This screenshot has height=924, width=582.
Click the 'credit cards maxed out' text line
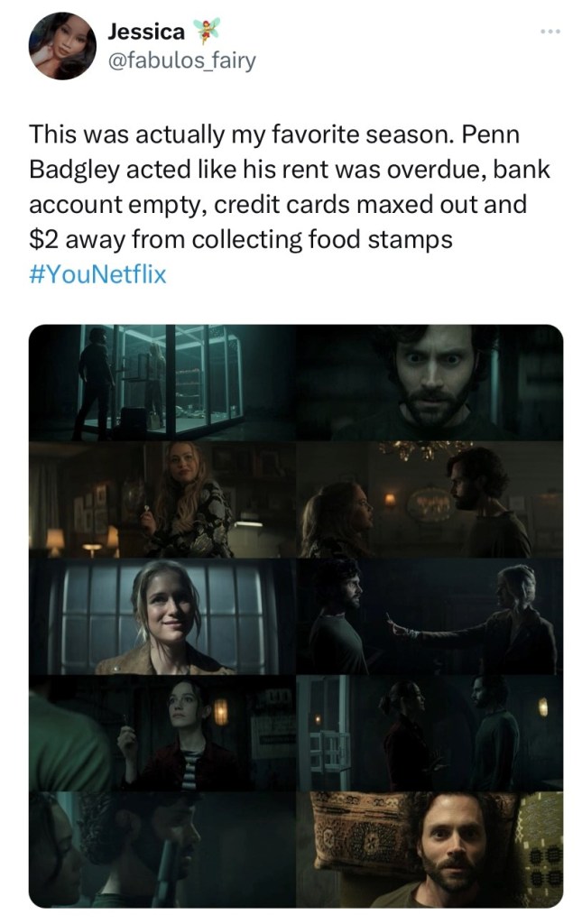(x=277, y=205)
